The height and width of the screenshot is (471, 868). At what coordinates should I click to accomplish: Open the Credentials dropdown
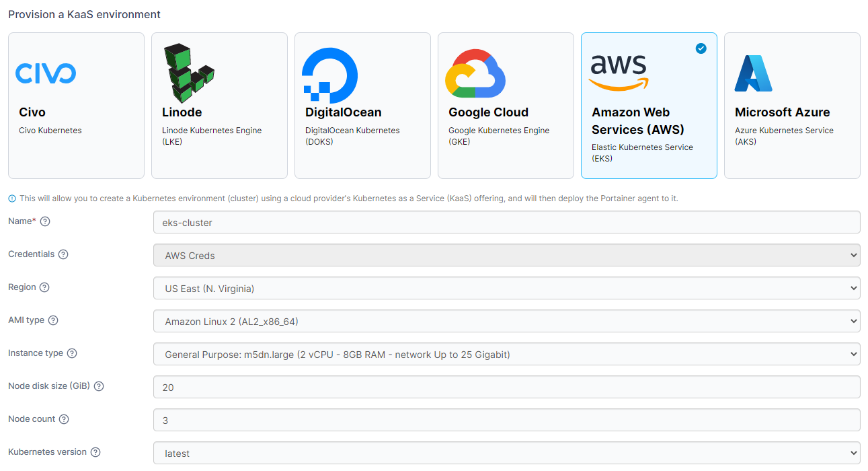pyautogui.click(x=507, y=255)
